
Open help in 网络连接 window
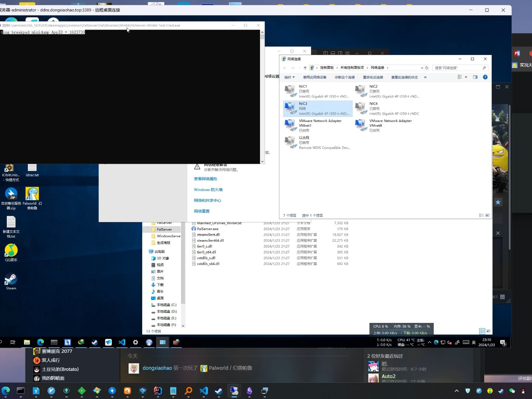pos(485,77)
